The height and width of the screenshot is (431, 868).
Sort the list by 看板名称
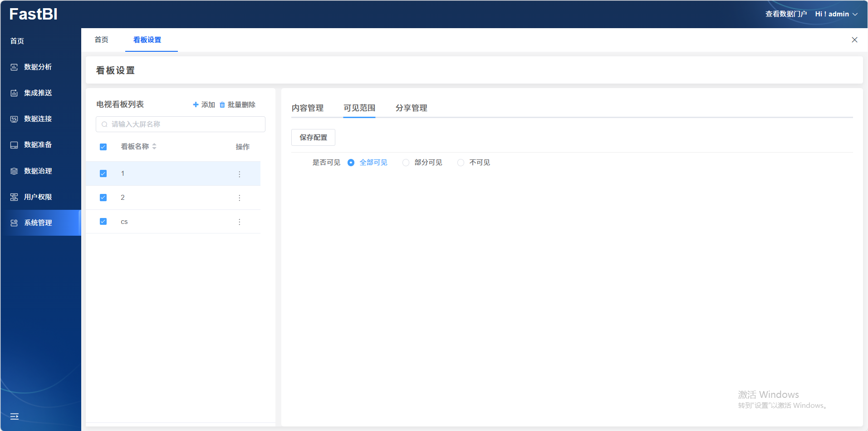point(154,146)
